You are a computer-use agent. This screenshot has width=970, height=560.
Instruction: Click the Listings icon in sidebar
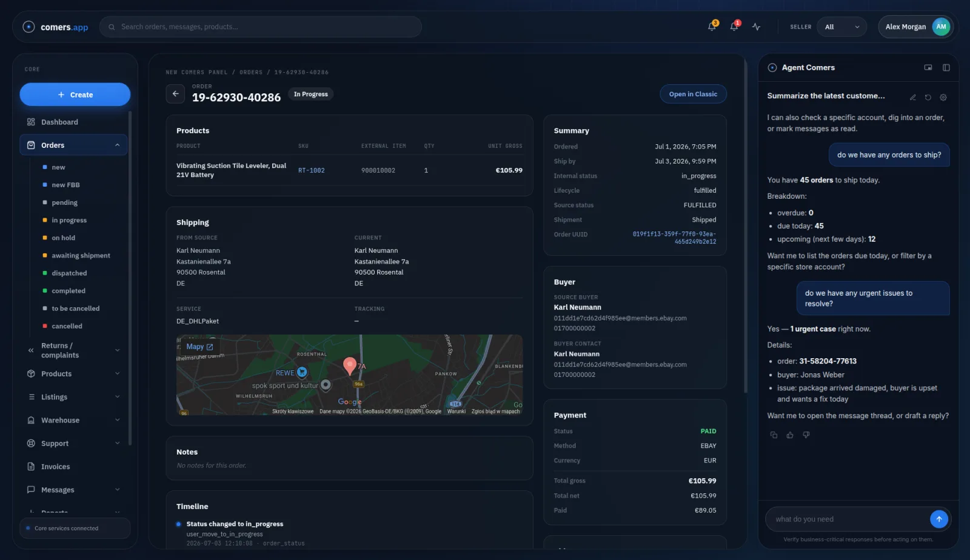point(31,397)
